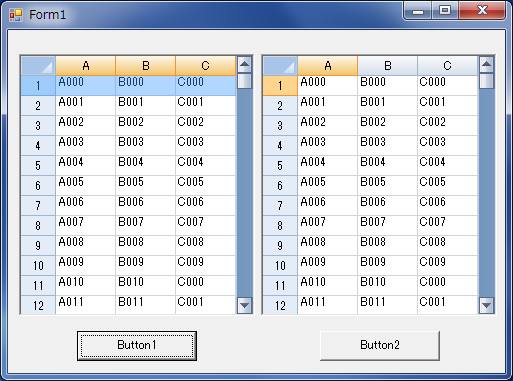Select row header 2 in the left grid

tap(38, 106)
